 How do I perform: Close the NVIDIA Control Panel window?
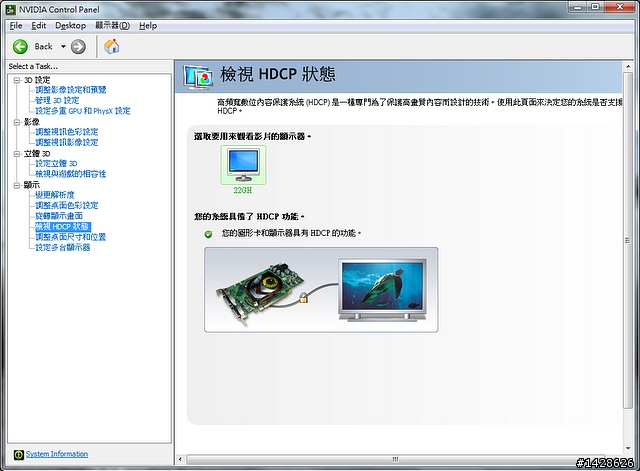pos(620,7)
